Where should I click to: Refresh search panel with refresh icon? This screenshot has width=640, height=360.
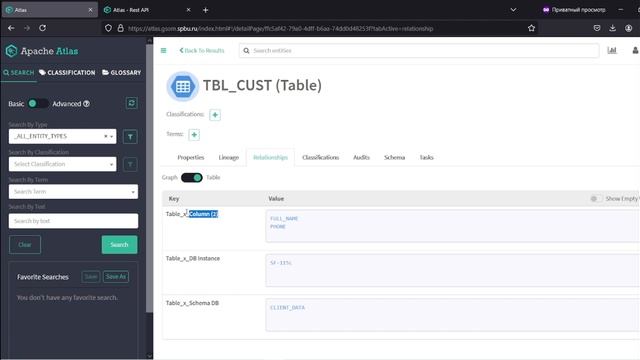pos(131,103)
